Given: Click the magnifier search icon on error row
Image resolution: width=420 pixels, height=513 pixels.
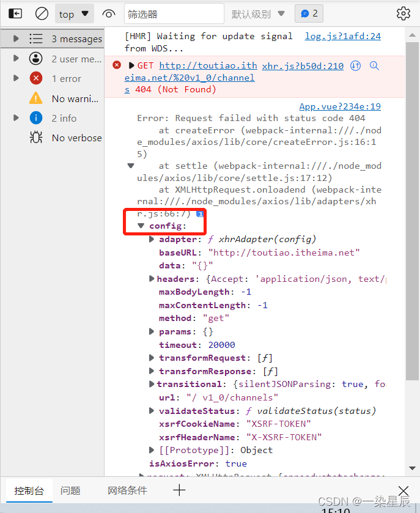Looking at the screenshot, I should pos(374,66).
